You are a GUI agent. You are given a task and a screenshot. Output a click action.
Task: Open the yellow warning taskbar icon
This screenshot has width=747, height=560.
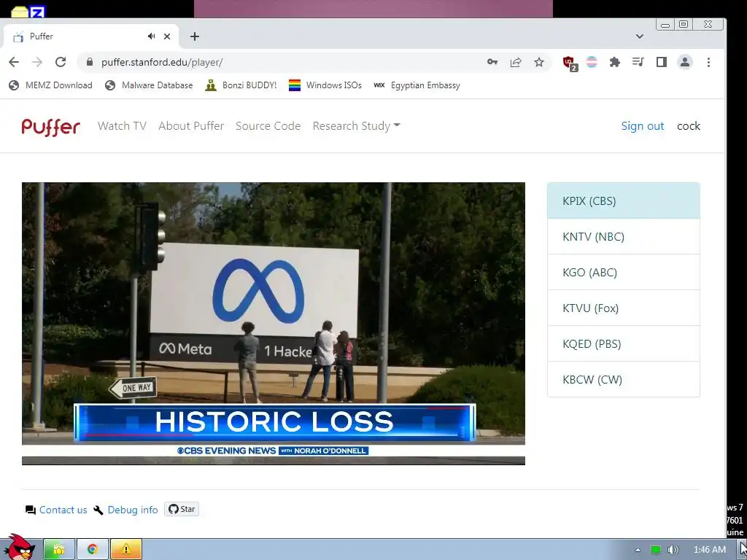tap(125, 550)
